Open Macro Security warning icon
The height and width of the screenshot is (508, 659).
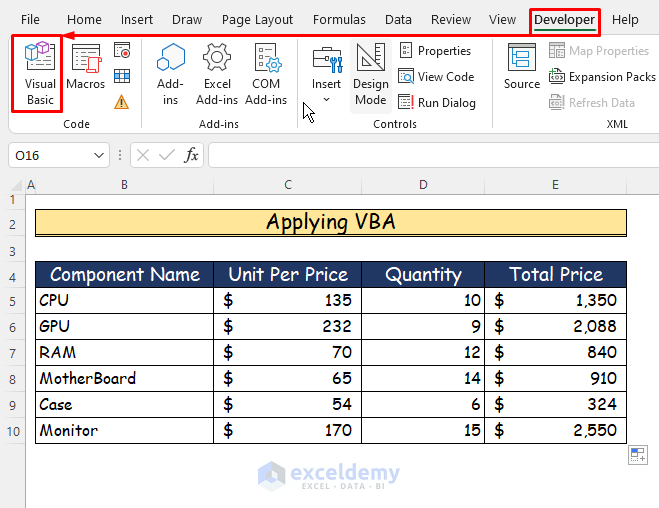pos(121,102)
